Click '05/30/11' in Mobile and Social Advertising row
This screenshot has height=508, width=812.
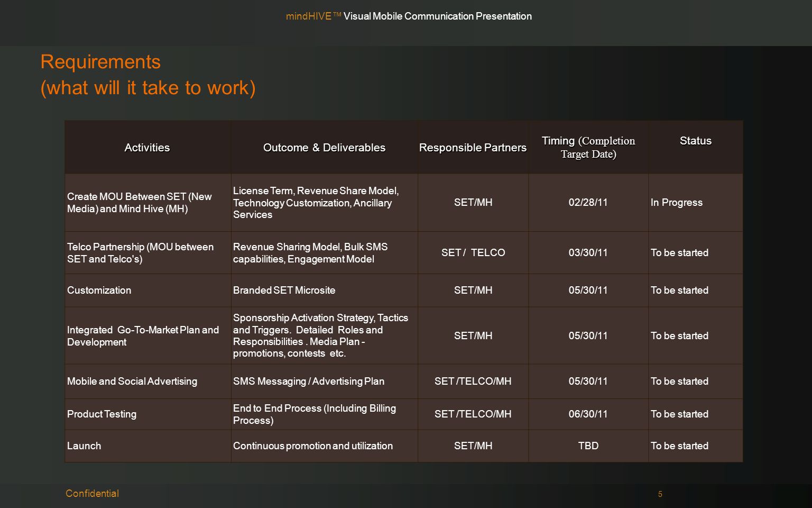click(588, 381)
